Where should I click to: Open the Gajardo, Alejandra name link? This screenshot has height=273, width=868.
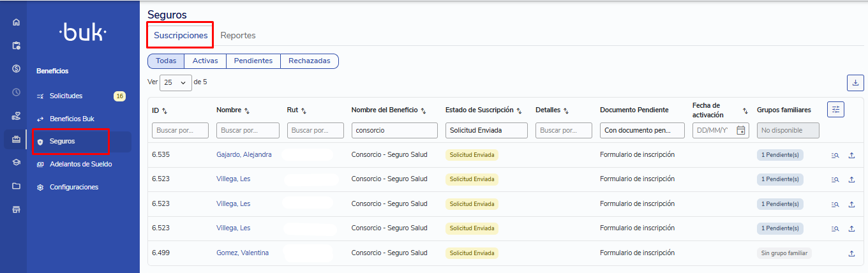coord(244,155)
